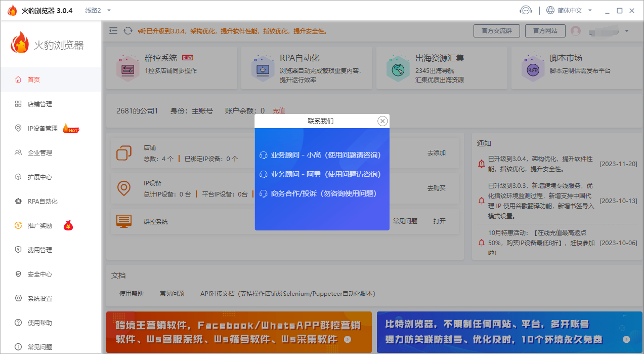The height and width of the screenshot is (354, 644).
Task: Click the 官方网站 button
Action: tap(545, 31)
